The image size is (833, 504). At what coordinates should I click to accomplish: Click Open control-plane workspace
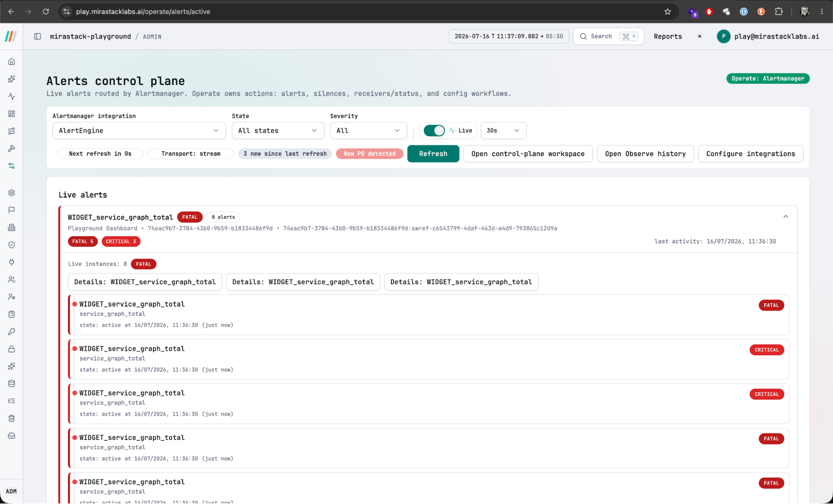pyautogui.click(x=528, y=154)
